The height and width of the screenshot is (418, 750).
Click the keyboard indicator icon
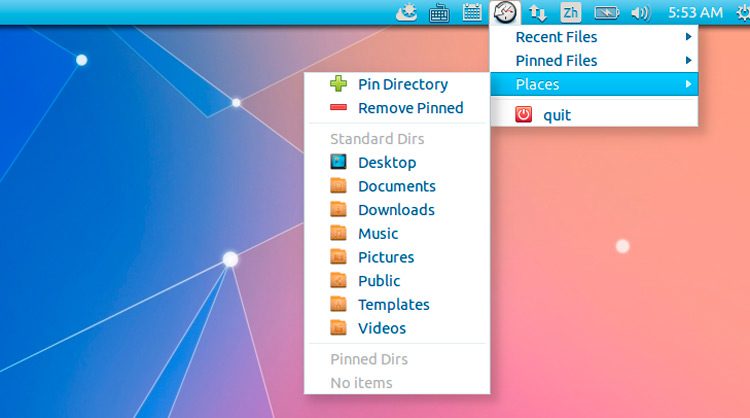pos(439,13)
